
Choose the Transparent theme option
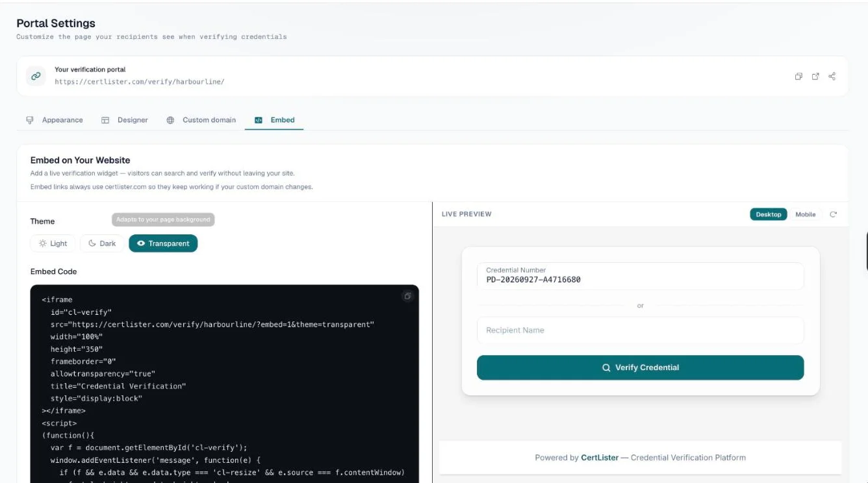tap(163, 243)
